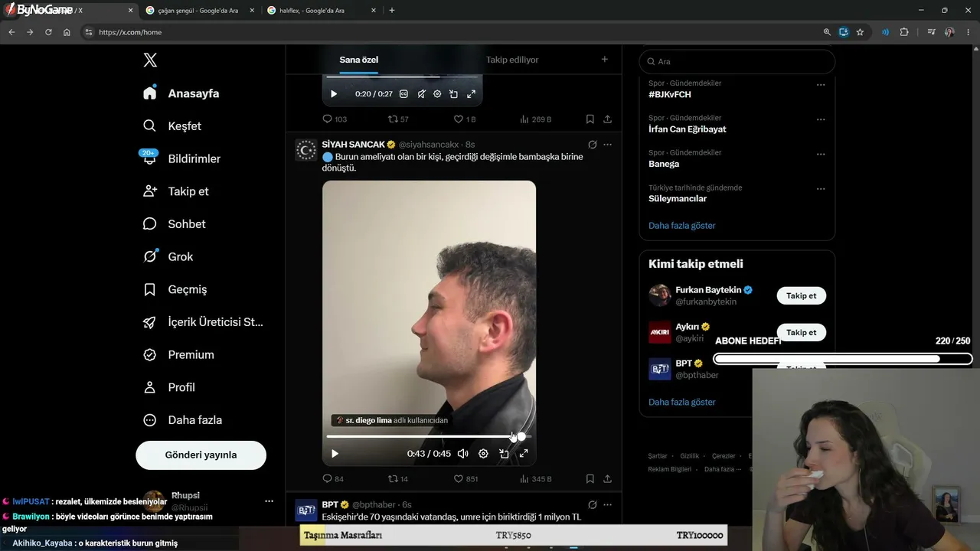Play the SİYAH SANCAK video
The width and height of the screenshot is (980, 551).
click(335, 454)
